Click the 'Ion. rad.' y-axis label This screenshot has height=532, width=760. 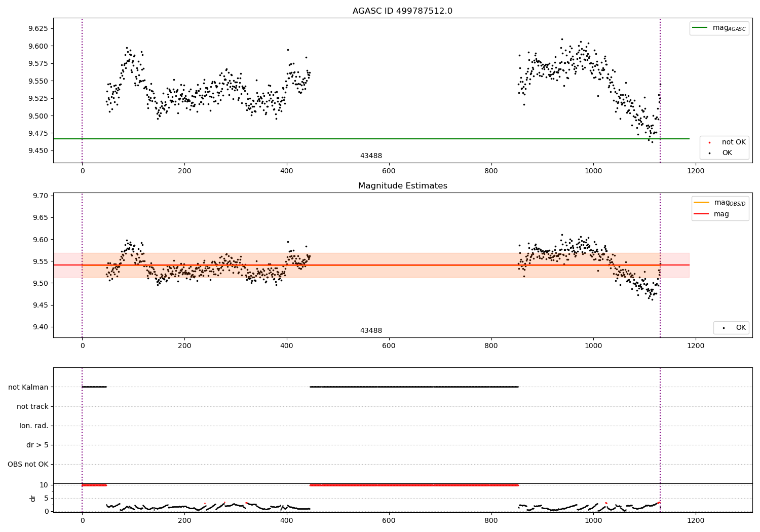[34, 426]
